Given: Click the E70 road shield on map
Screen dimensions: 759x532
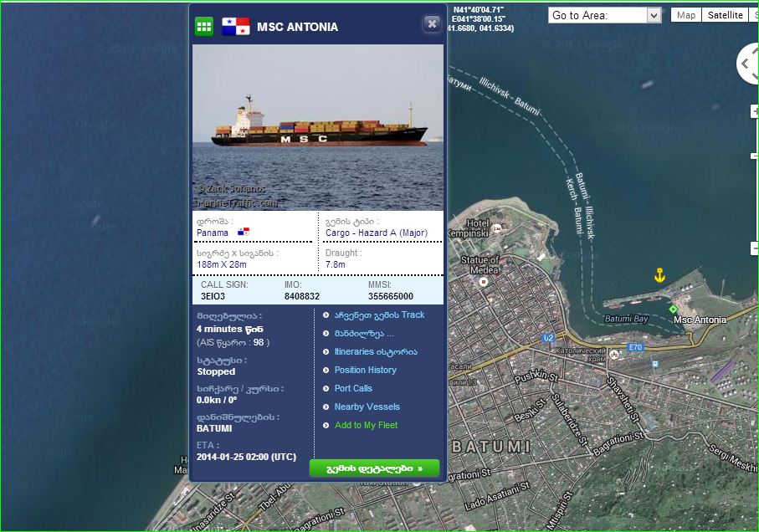Looking at the screenshot, I should point(635,347).
